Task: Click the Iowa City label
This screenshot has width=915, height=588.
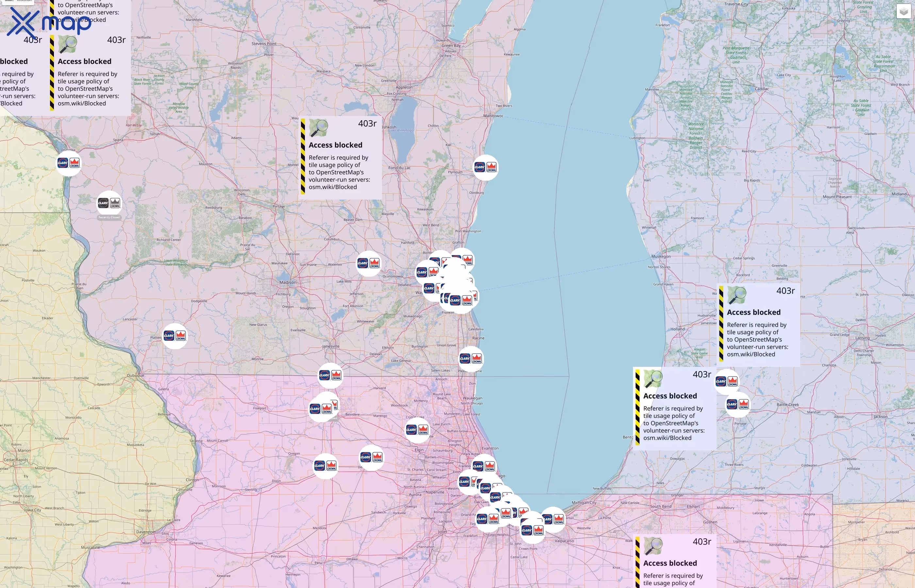Action: click(32, 510)
